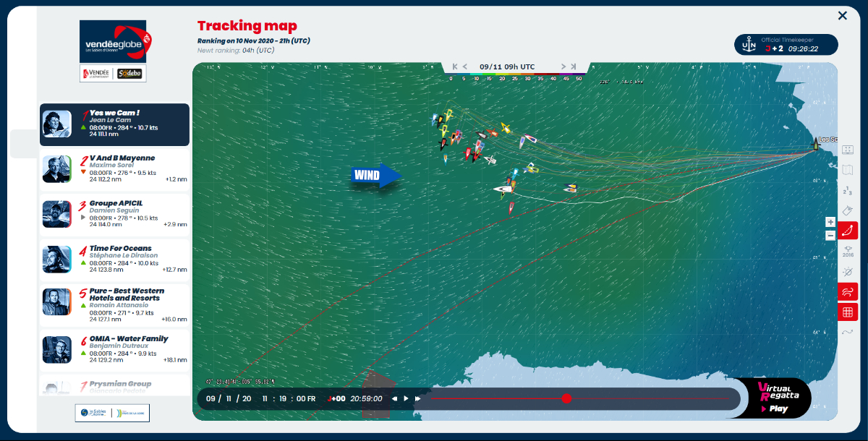This screenshot has height=441, width=868.
Task: Select Time For Oceans ranking card
Action: click(x=114, y=260)
